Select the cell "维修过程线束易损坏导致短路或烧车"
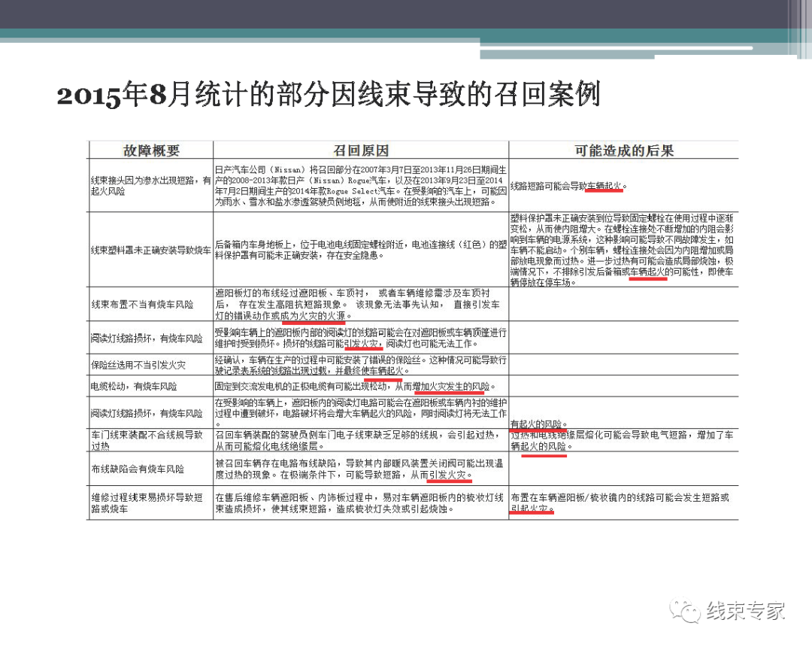812x647 pixels. (x=147, y=503)
